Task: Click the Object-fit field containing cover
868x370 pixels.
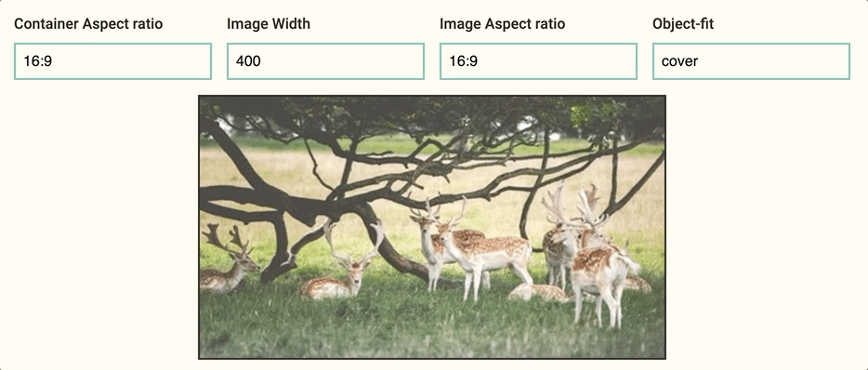Action: click(x=751, y=61)
